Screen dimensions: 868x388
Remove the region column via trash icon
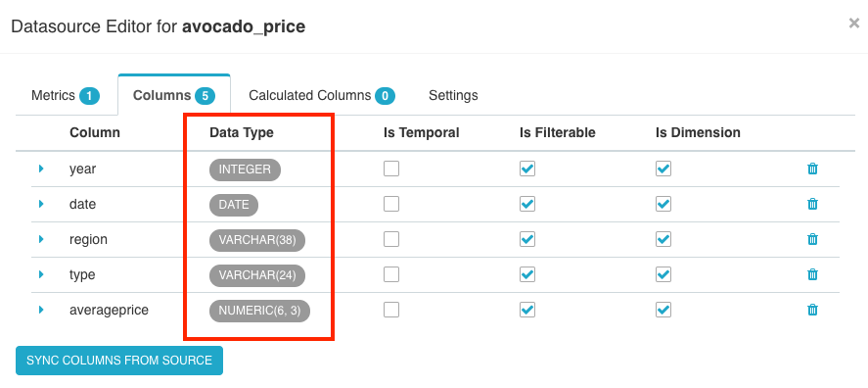[812, 239]
